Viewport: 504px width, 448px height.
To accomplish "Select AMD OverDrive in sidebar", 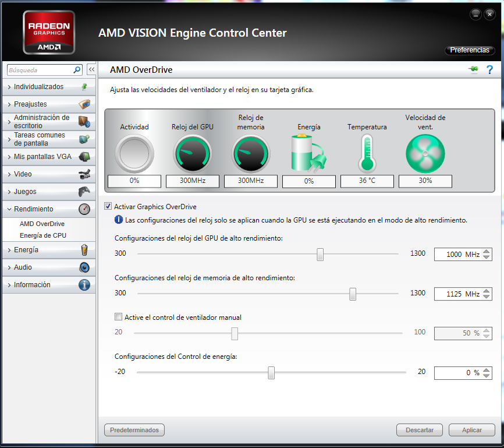I will [x=42, y=224].
